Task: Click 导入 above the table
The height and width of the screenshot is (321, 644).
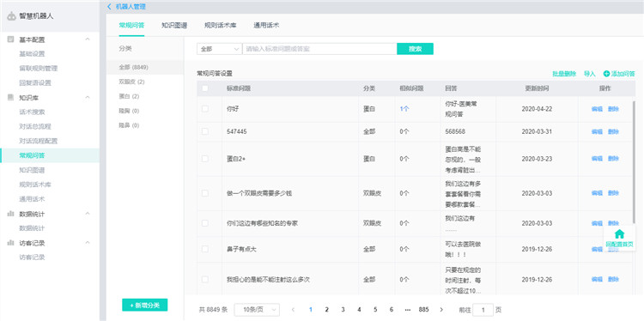Action: pyautogui.click(x=589, y=74)
